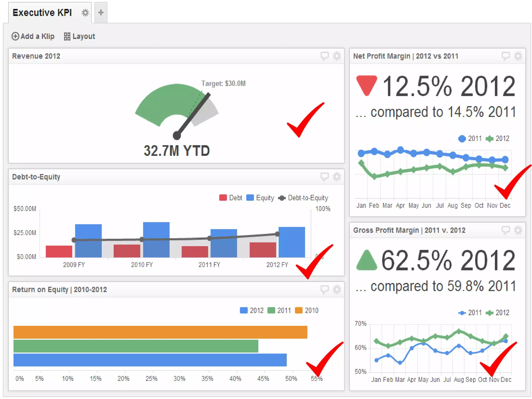
Task: Open gear menu on Net Profit Margin klip
Action: point(518,56)
